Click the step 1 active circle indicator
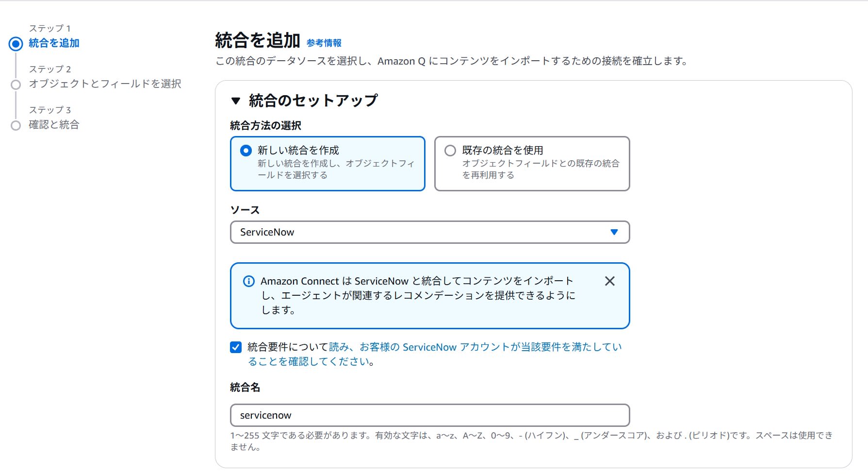The height and width of the screenshot is (474, 868). pos(16,44)
